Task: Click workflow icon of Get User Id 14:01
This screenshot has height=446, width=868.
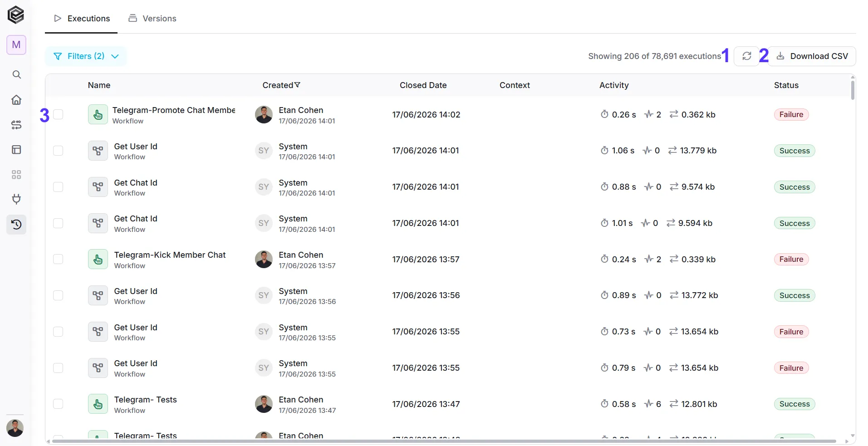Action: pyautogui.click(x=98, y=151)
